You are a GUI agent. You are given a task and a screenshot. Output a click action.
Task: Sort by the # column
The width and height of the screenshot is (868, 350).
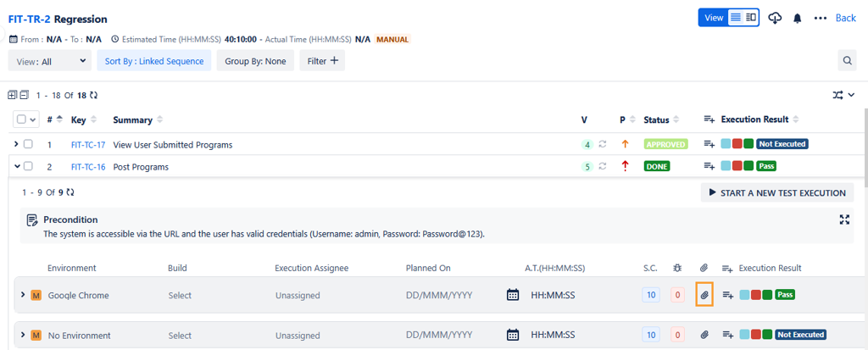click(53, 119)
